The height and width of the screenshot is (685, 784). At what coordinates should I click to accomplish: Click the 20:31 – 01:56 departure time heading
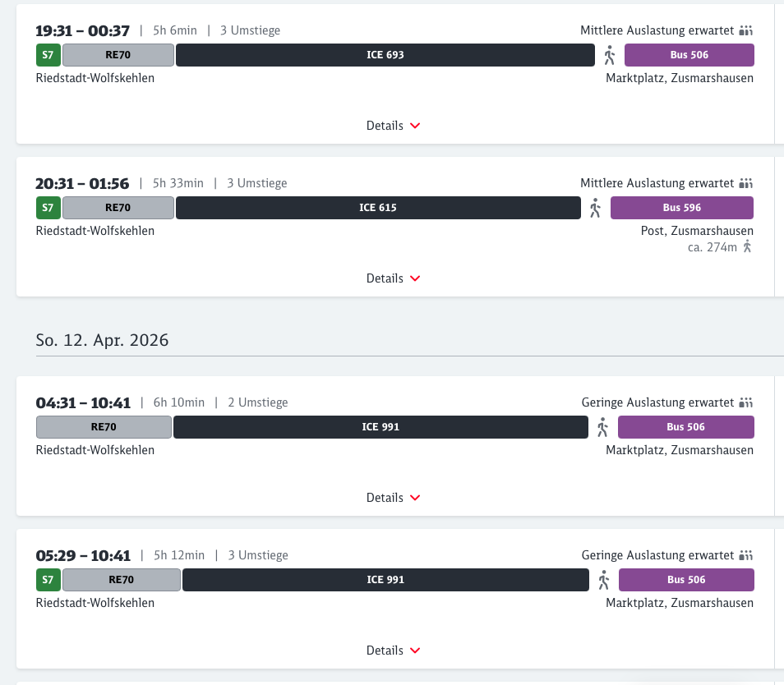click(x=82, y=183)
